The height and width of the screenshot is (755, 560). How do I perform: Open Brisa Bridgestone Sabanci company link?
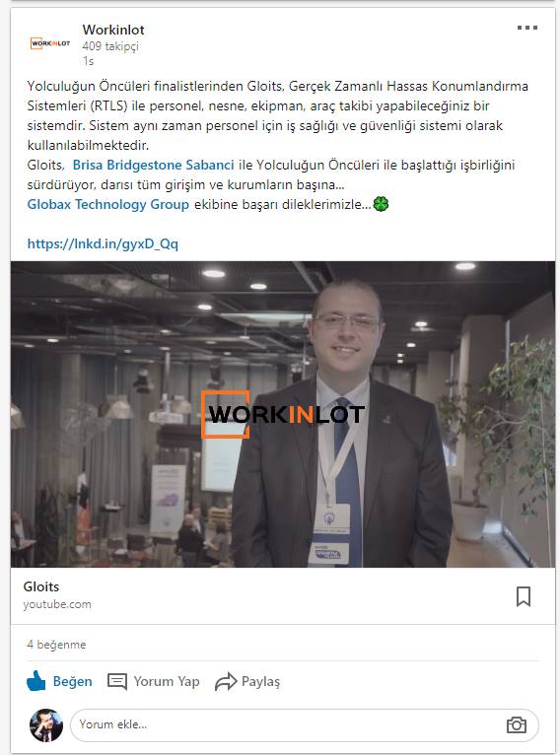click(153, 165)
